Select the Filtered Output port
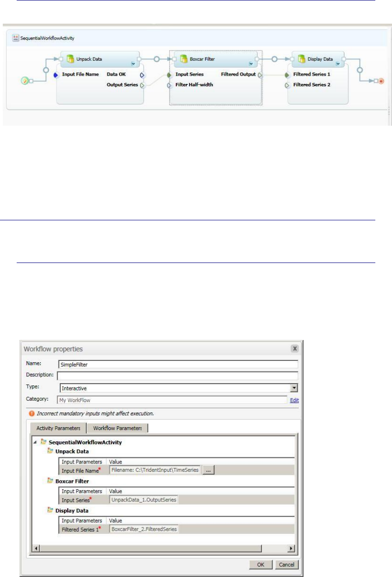The height and width of the screenshot is (577, 392). (x=260, y=74)
